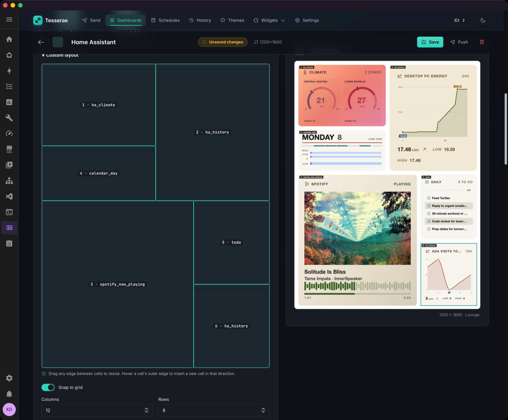Check Reply to urgent emails checkbox
This screenshot has height=420, width=508.
point(429,206)
